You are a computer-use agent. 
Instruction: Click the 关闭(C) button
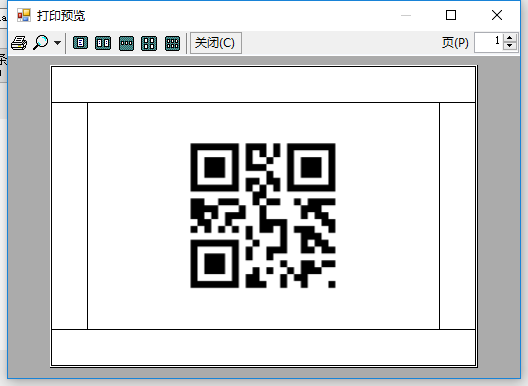coord(216,43)
